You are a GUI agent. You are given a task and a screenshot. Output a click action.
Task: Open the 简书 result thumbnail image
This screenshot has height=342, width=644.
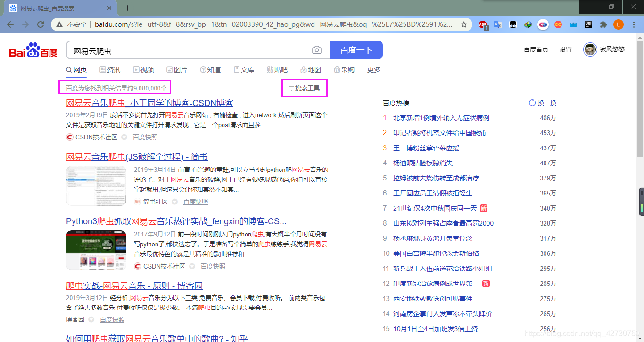click(96, 186)
